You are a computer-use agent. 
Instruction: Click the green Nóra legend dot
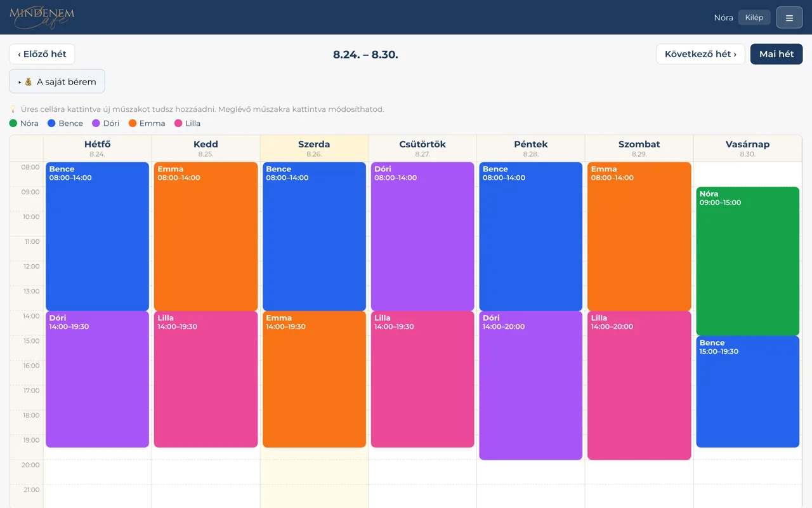13,123
